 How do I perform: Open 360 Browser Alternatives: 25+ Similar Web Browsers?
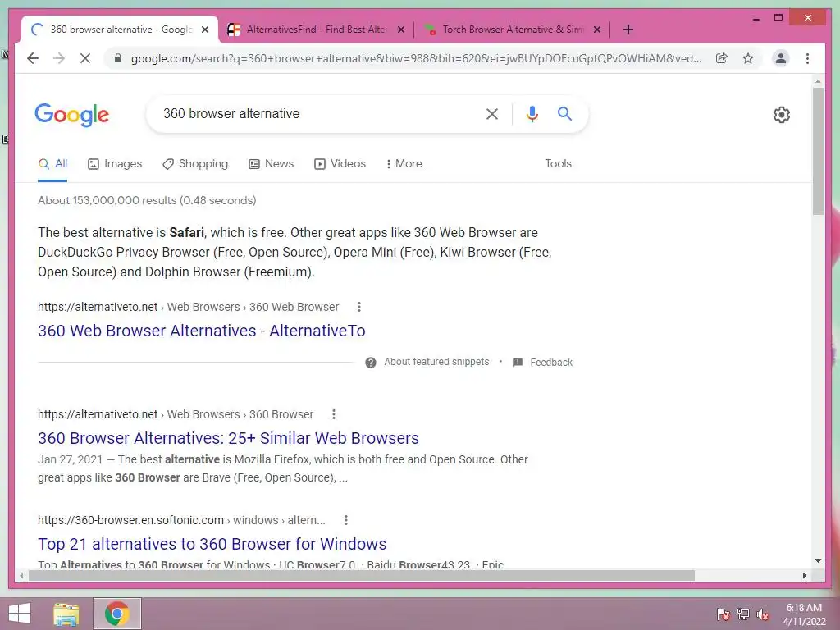pos(228,438)
